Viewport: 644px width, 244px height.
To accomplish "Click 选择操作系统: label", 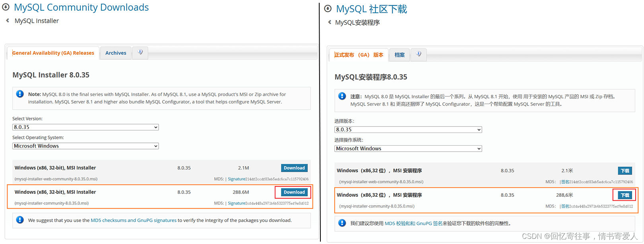I will 349,140.
